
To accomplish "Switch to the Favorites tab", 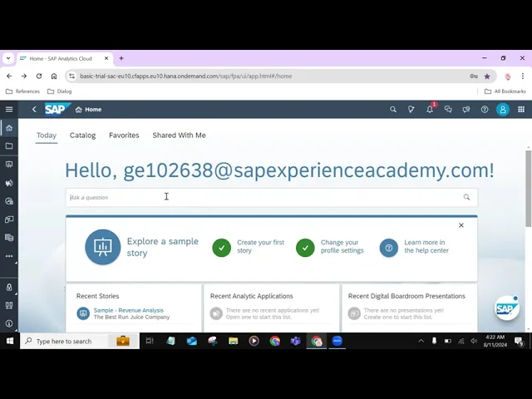I will point(124,135).
